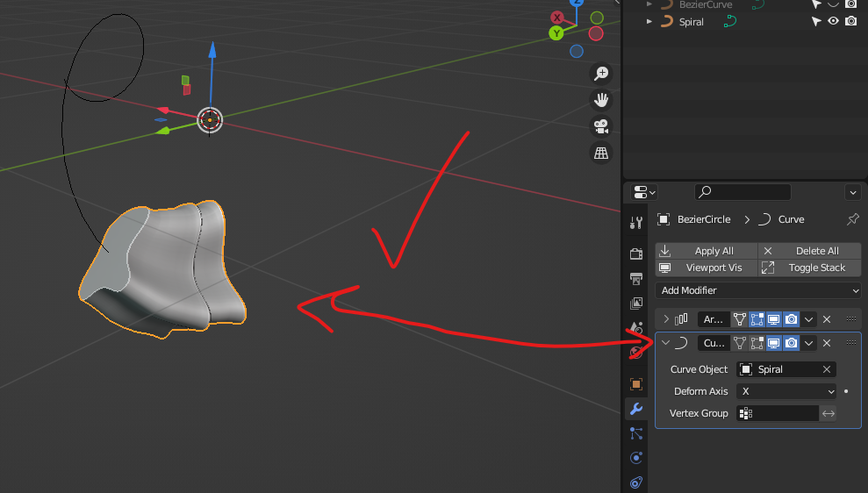Expand the Spiral item in outliner

(x=649, y=22)
